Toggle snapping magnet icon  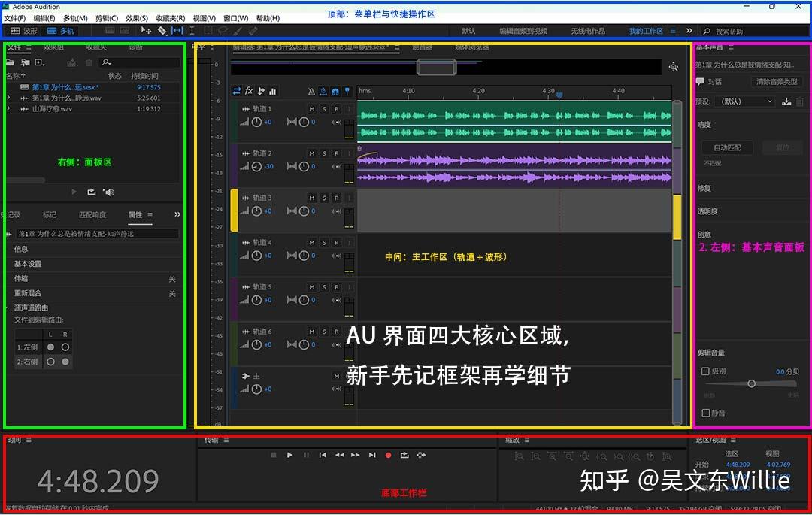tap(335, 92)
